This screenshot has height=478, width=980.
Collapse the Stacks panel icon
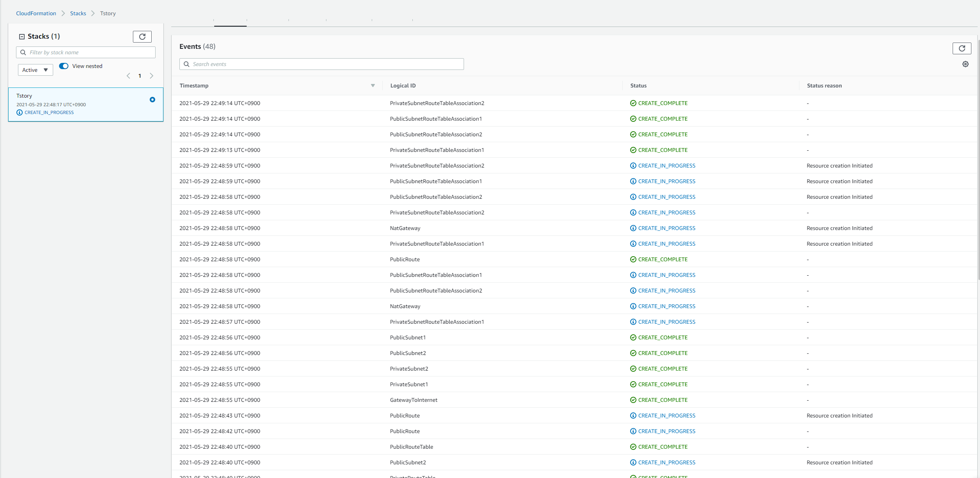click(x=22, y=37)
